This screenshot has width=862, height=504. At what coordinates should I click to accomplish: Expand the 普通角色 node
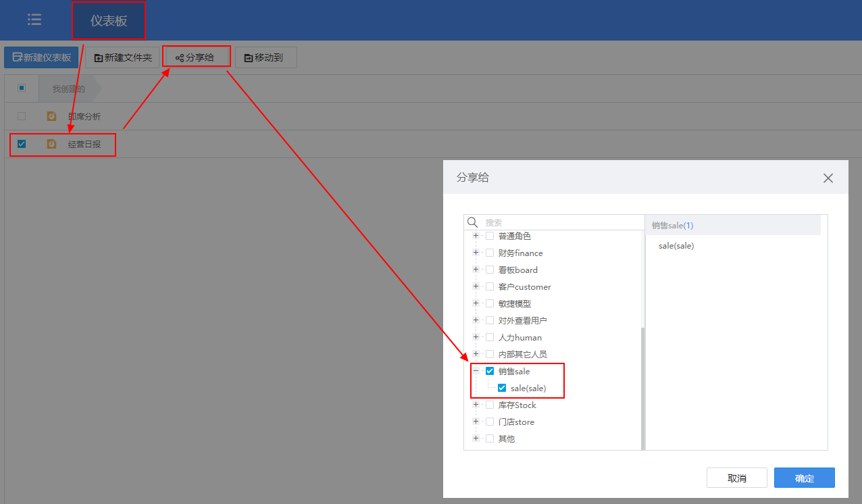476,236
